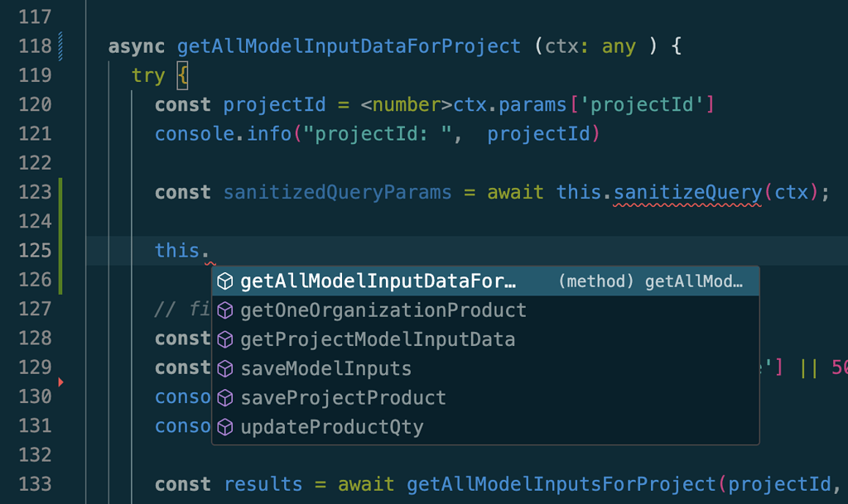The image size is (848, 504).
Task: Select updateProductQty from the autocomplete popup
Action: point(331,425)
